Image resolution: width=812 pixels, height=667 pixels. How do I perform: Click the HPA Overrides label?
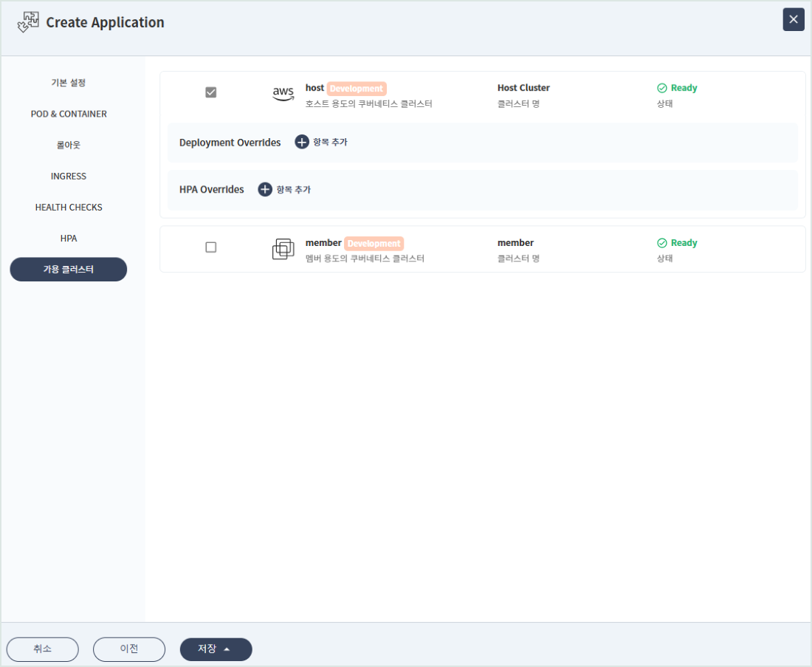(x=211, y=190)
